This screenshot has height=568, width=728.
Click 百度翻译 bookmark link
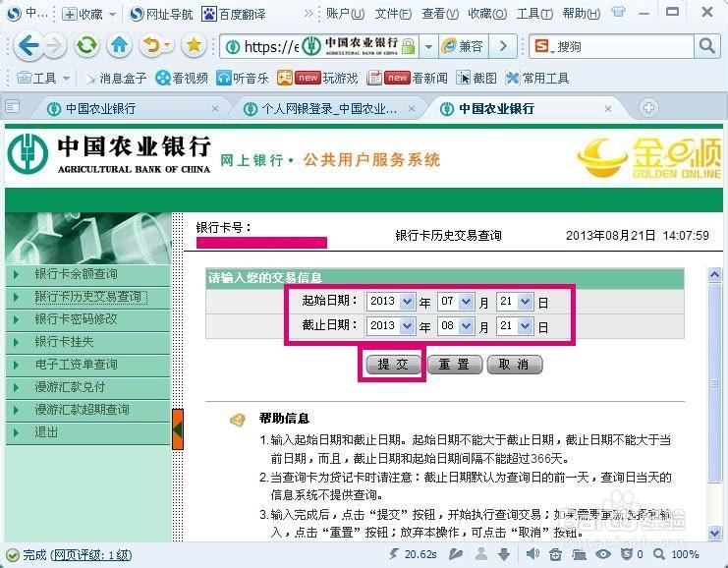(x=234, y=15)
